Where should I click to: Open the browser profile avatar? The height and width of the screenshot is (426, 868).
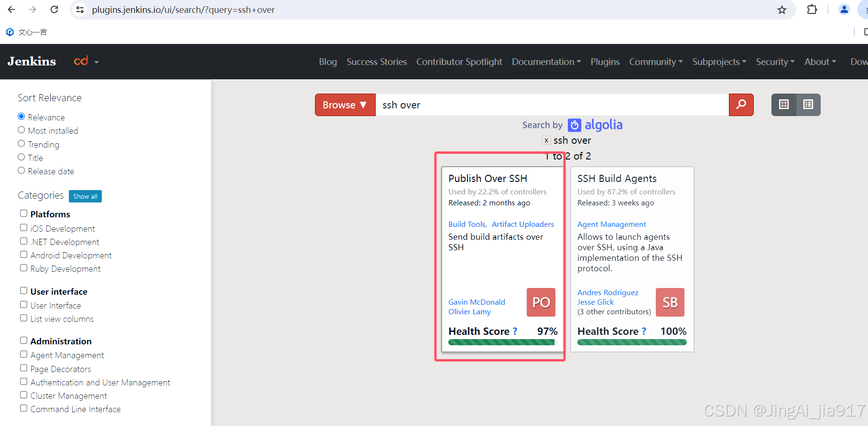click(x=844, y=10)
